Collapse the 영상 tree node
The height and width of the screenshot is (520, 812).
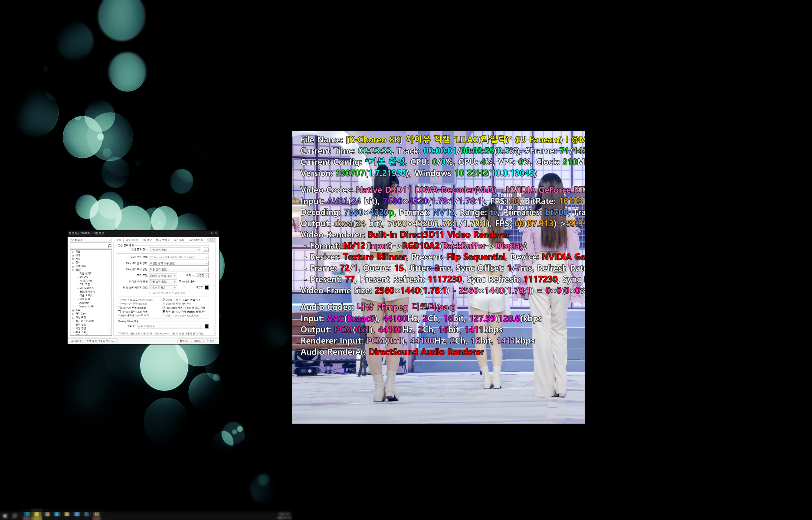[73, 270]
